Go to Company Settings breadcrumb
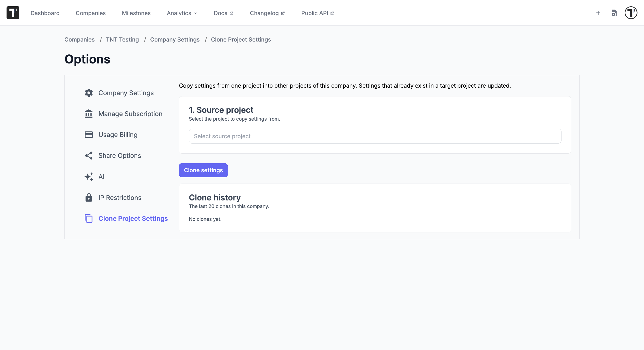 (x=175, y=40)
